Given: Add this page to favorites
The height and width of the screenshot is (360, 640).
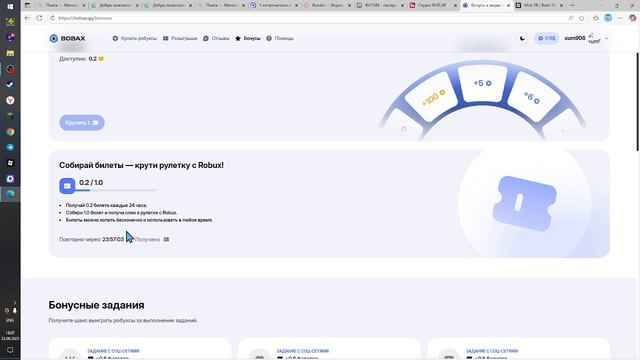Looking at the screenshot, I should point(582,18).
